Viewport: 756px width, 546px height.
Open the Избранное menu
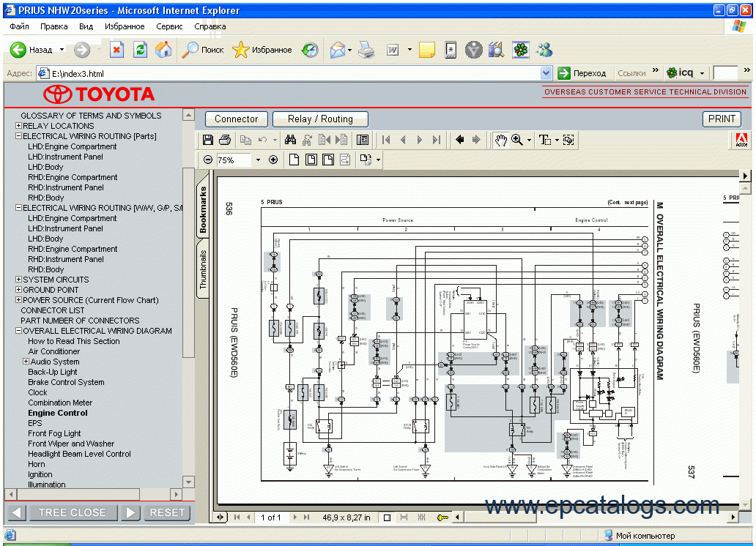click(x=125, y=26)
